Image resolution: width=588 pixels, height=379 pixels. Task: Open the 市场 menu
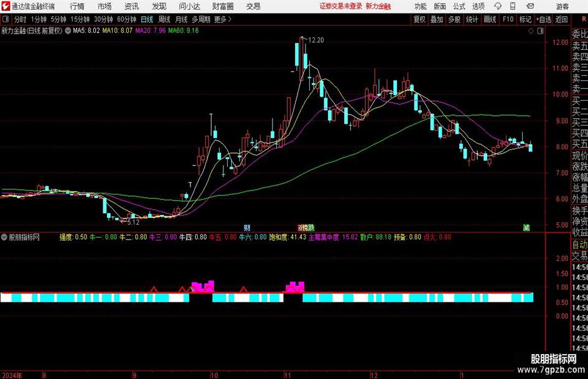pos(105,6)
